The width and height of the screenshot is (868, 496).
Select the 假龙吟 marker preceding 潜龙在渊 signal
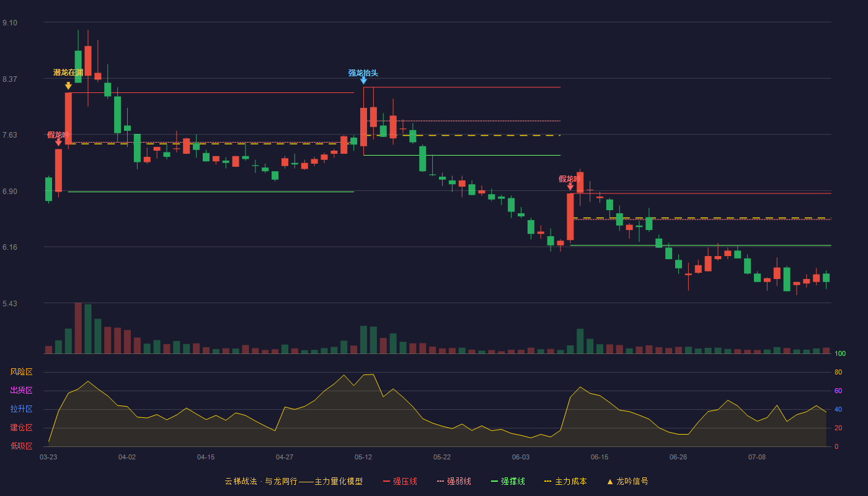pos(58,143)
